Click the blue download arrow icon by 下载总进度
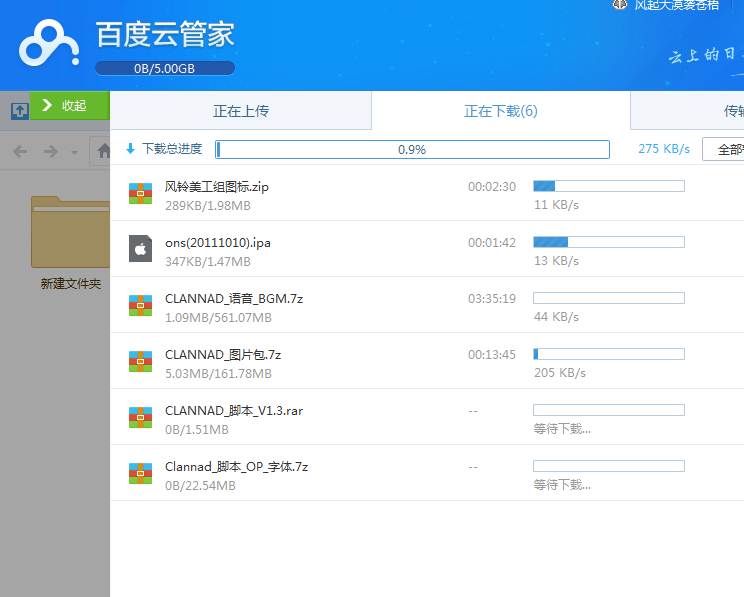 [130, 149]
